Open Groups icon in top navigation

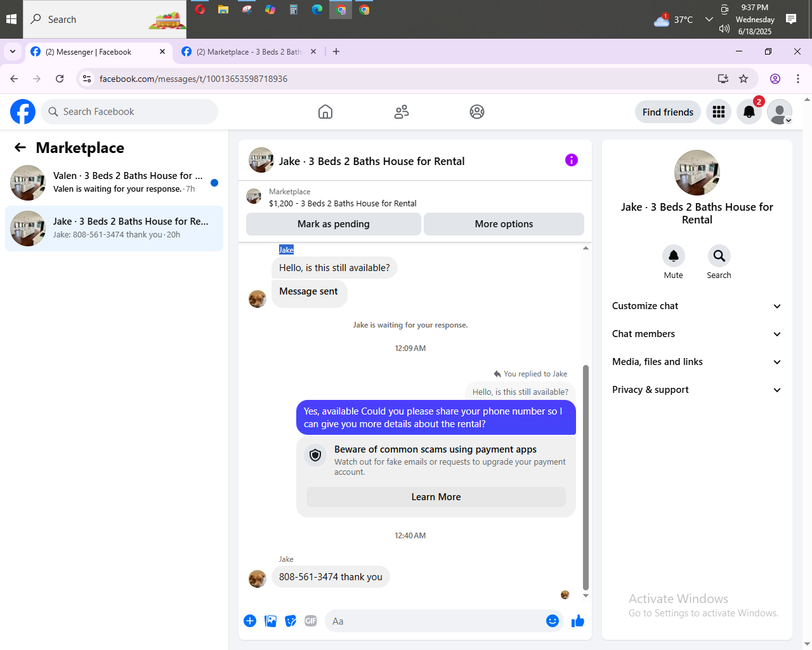coord(477,112)
